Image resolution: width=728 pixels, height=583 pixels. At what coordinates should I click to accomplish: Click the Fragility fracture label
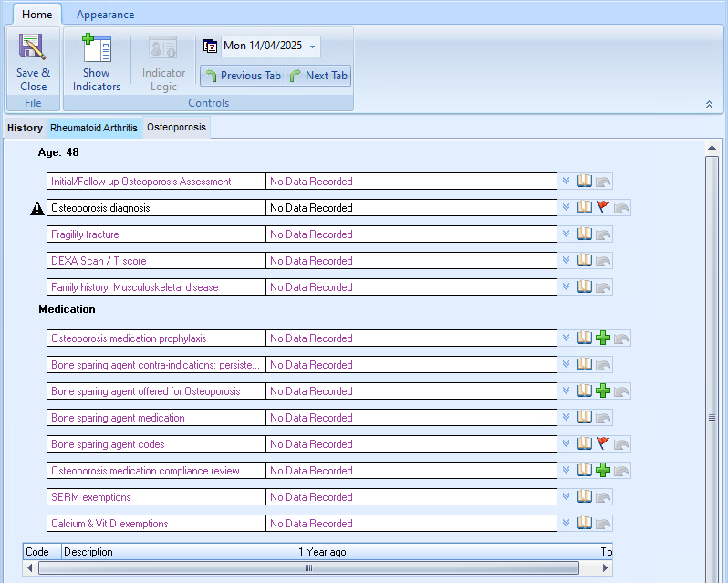85,234
